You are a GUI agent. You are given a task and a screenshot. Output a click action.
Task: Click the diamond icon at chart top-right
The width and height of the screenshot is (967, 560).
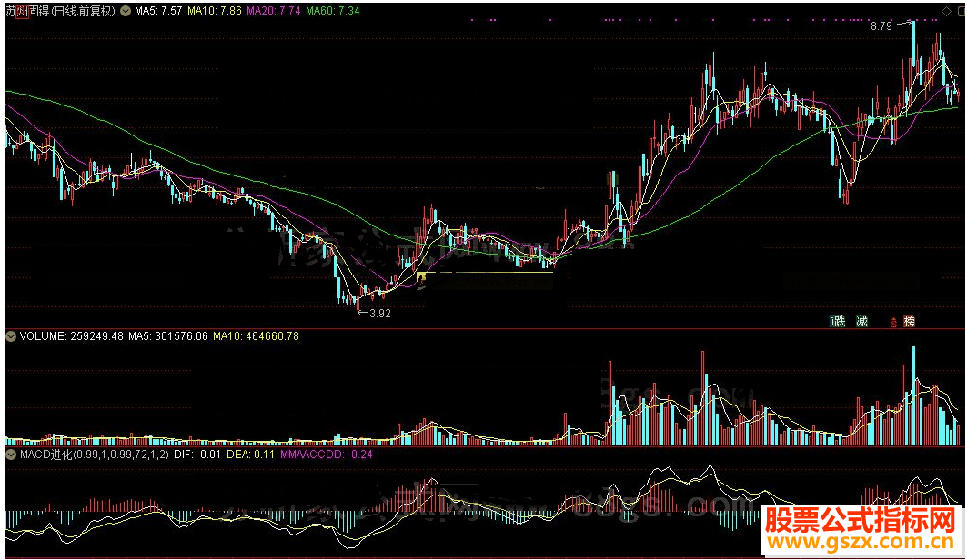point(946,11)
